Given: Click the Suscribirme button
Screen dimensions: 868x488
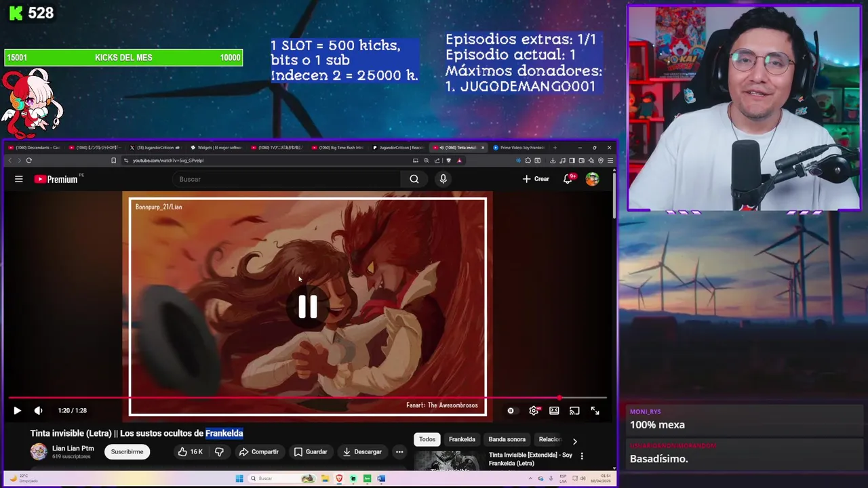Looking at the screenshot, I should [x=127, y=452].
